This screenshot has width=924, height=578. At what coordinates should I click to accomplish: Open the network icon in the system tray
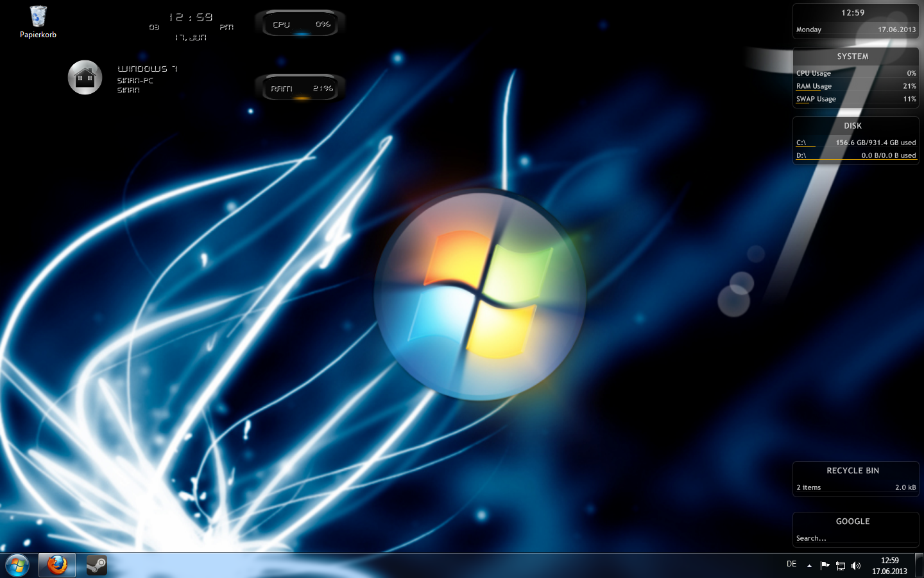(840, 565)
